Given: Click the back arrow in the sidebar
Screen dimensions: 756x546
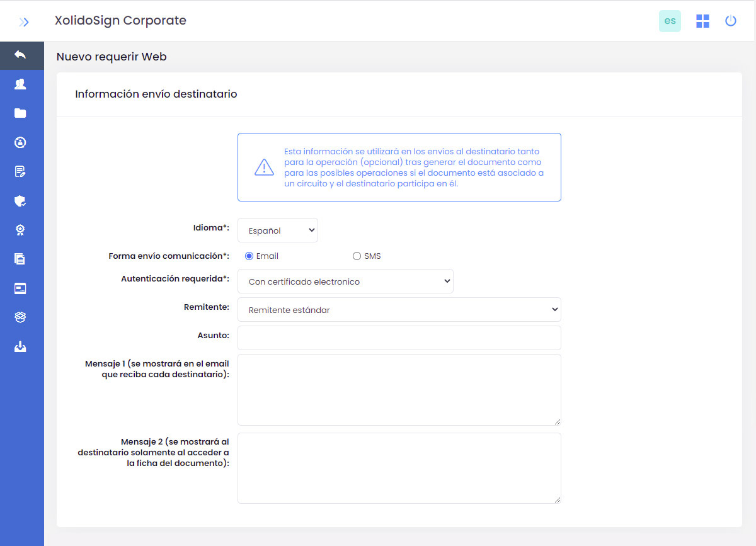Looking at the screenshot, I should point(20,55).
